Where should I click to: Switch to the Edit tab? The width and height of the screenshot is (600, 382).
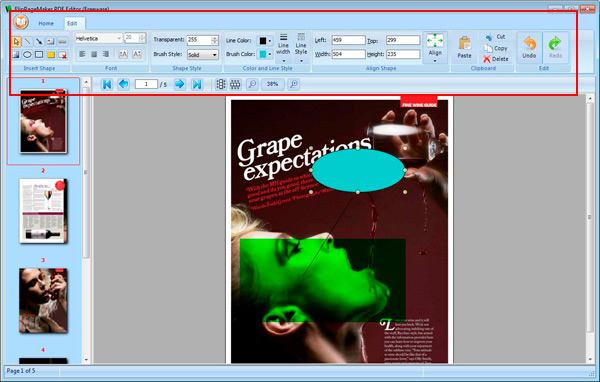coord(72,23)
